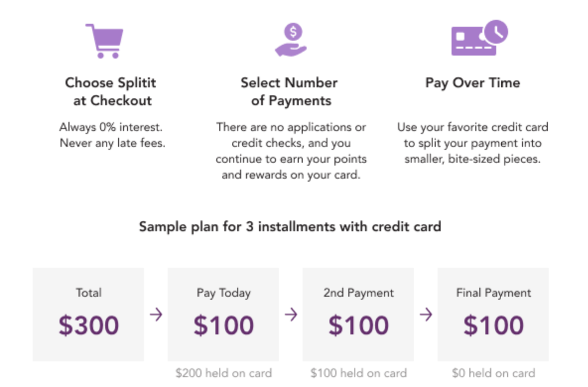Click the arrow between Total and Pay Today
This screenshot has height=387, width=588.
click(x=156, y=314)
